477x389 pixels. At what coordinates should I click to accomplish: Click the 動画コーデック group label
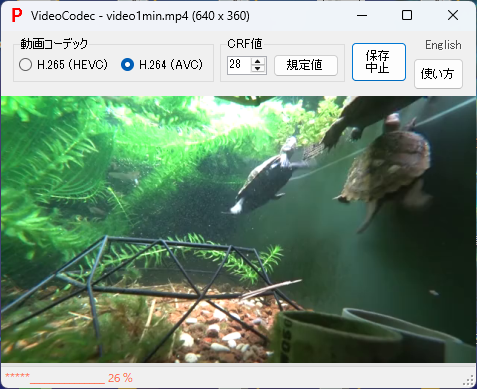54,44
